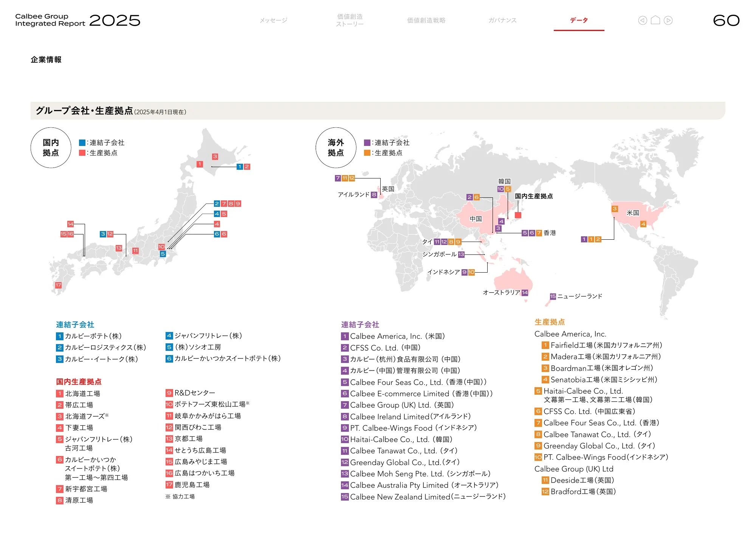Select 帯広工場 list entry
Viewport: 756px width, 535px height.
point(75,405)
